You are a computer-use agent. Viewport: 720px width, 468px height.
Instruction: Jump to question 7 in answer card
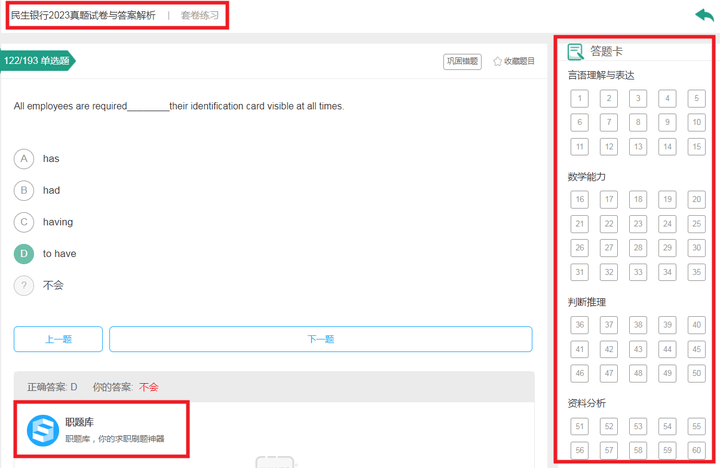coord(609,123)
